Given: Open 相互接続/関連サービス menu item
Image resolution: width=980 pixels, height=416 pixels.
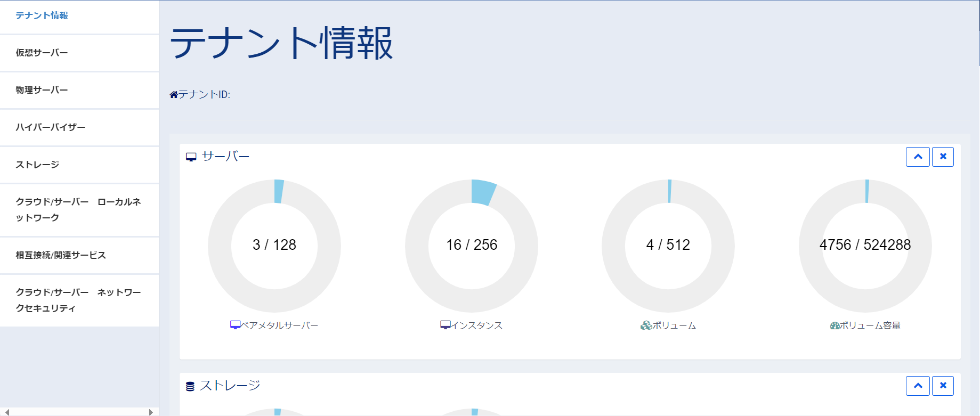Looking at the screenshot, I should [x=79, y=256].
